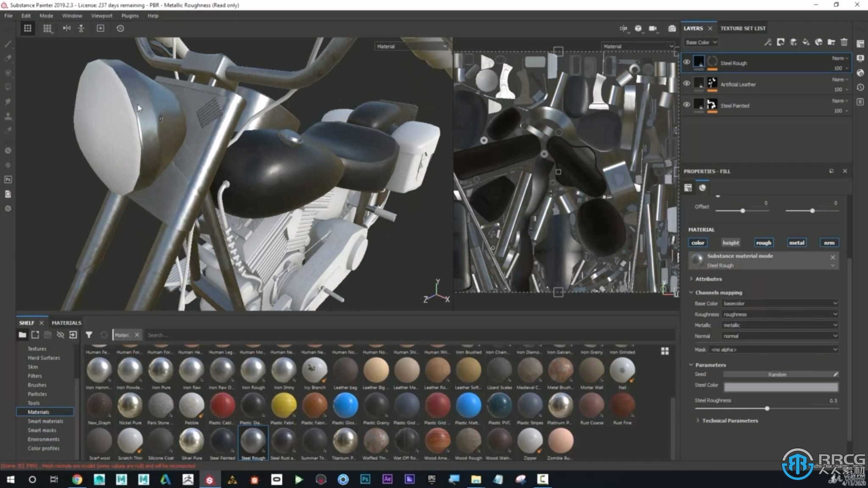This screenshot has width=868, height=488.
Task: Open the Mask no alpha dropdown
Action: tap(774, 349)
